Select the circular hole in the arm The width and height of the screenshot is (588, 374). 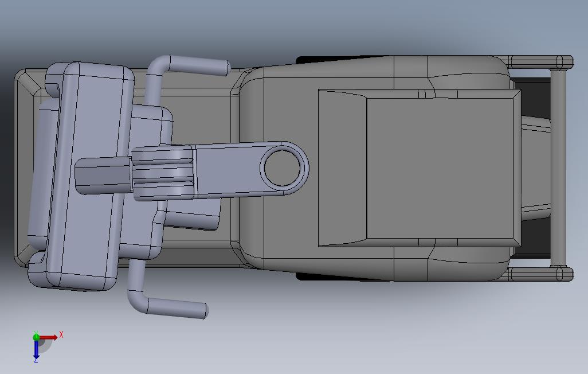282,167
